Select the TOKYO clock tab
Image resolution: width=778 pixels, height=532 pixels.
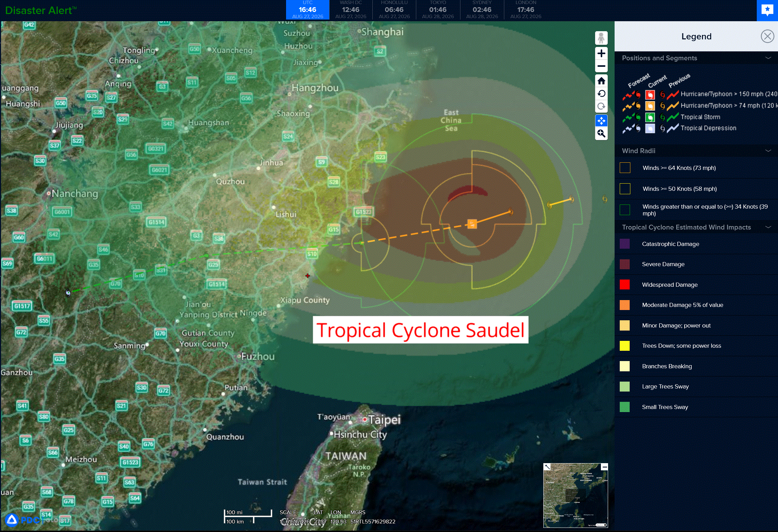click(438, 10)
